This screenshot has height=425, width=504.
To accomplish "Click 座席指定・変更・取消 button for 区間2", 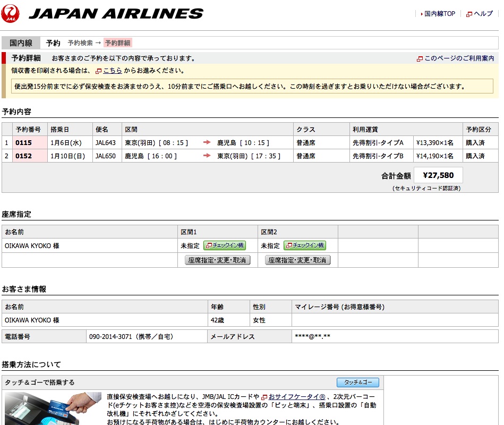I will click(297, 260).
